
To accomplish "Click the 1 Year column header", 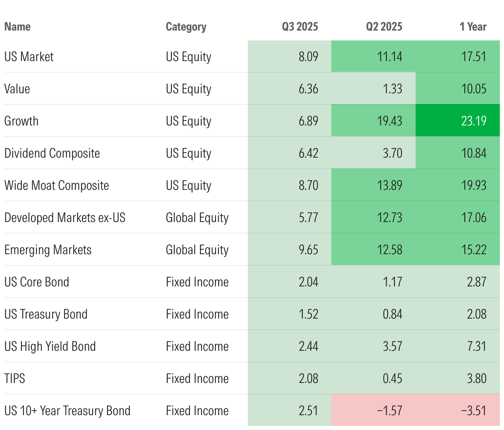I will point(473,27).
